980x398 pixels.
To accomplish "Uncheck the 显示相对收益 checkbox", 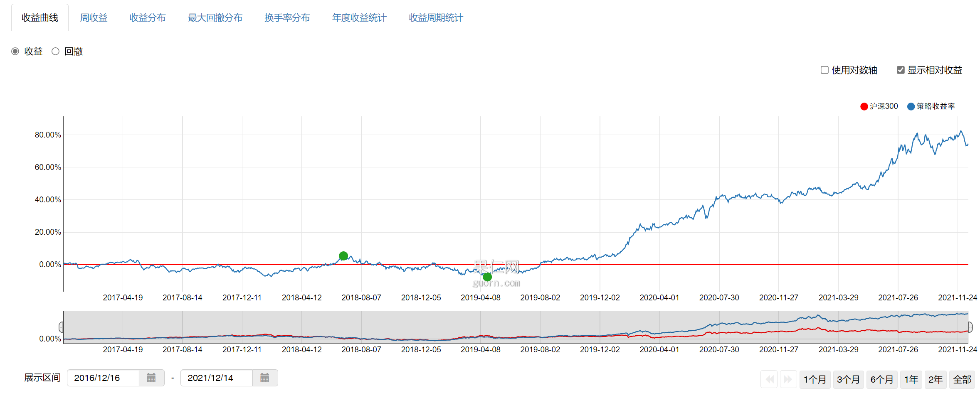I will point(901,70).
